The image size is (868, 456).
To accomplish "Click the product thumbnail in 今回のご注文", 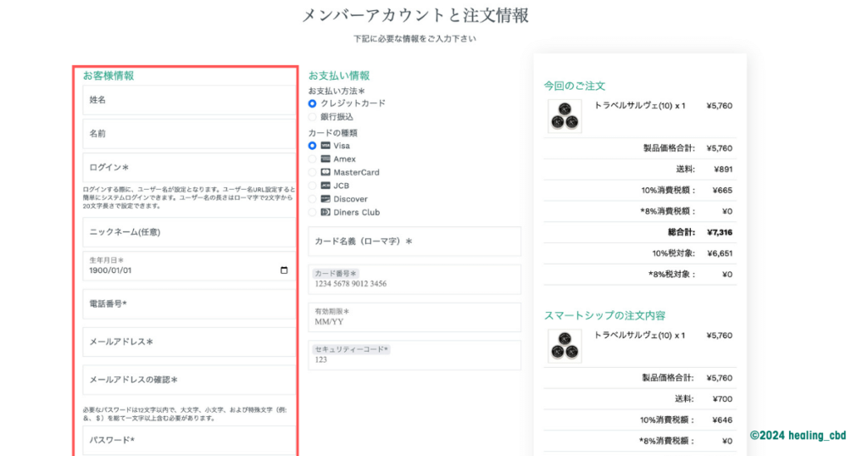I will 565,117.
